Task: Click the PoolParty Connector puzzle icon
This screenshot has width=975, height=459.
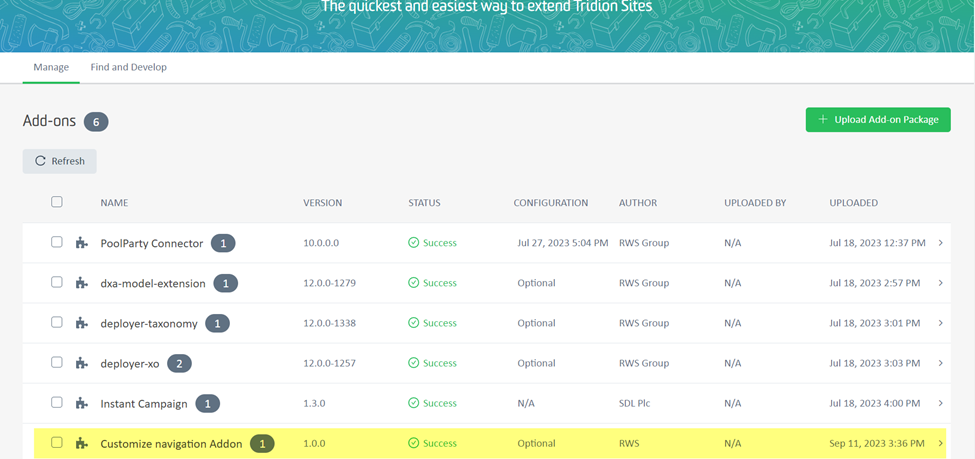Action: pyautogui.click(x=81, y=243)
